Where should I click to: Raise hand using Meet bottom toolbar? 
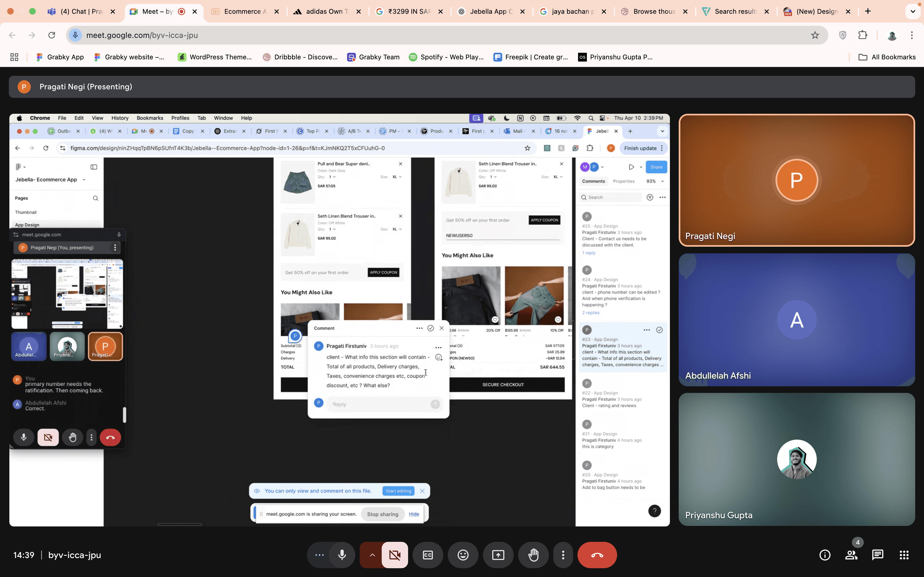tap(533, 555)
